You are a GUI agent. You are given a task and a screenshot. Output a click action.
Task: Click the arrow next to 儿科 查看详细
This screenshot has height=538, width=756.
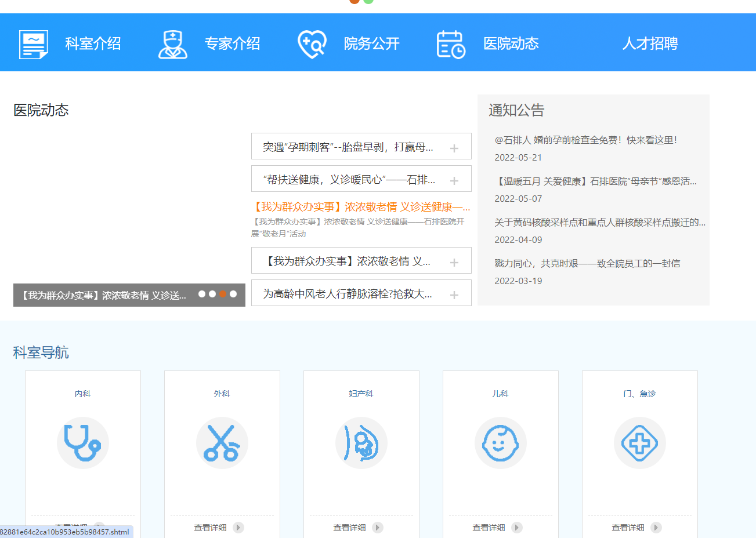(x=517, y=528)
